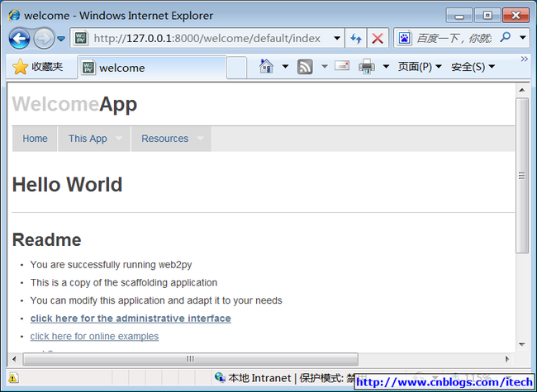Click the Read Mail envelope icon
This screenshot has width=537, height=392.
pyautogui.click(x=342, y=65)
